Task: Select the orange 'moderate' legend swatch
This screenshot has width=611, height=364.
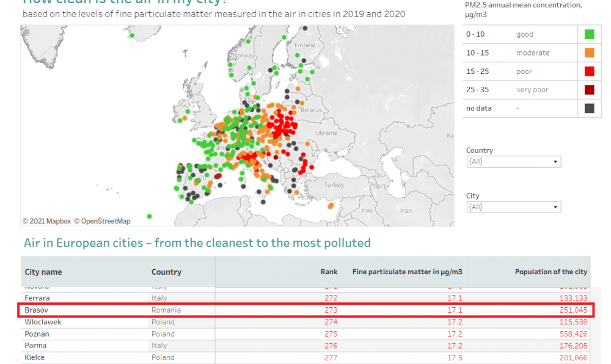Action: (589, 53)
